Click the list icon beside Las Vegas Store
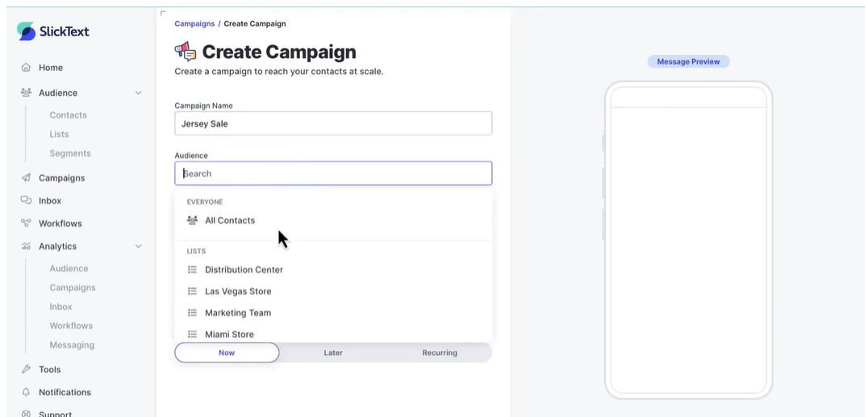This screenshot has height=417, width=868. point(192,291)
